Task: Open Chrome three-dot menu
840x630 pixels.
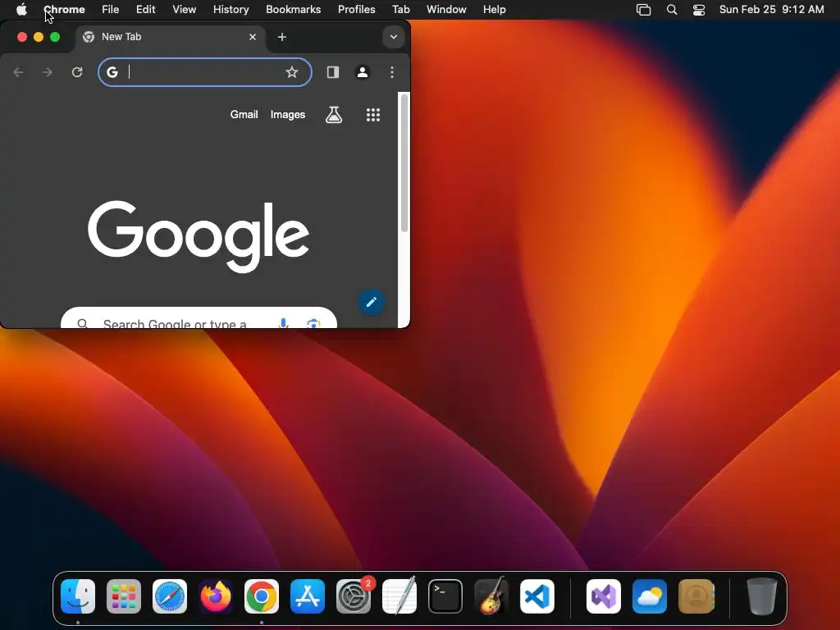Action: click(392, 72)
